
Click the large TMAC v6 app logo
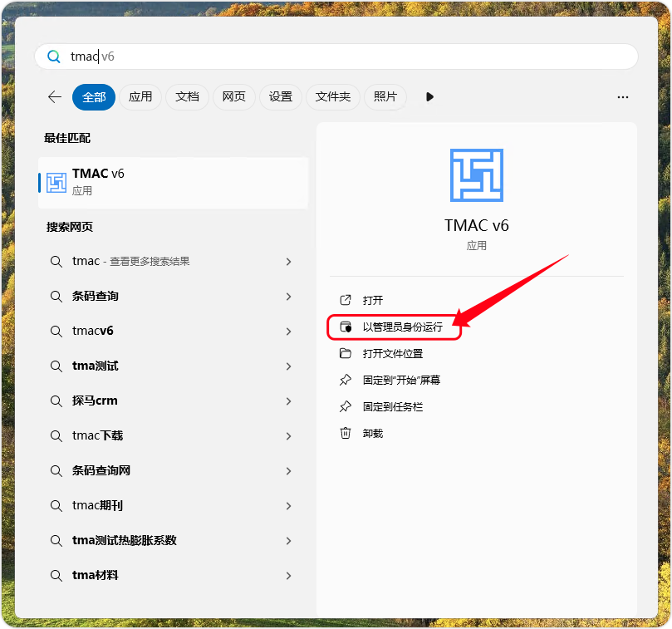click(x=477, y=175)
